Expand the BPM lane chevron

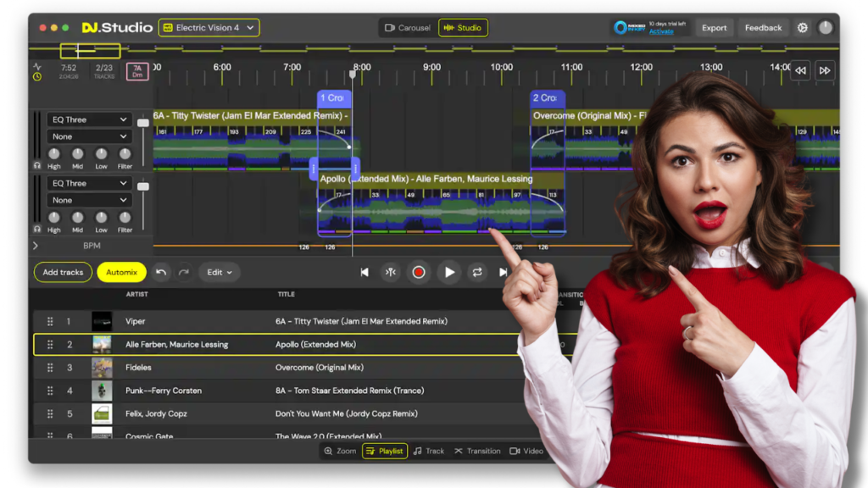point(36,246)
